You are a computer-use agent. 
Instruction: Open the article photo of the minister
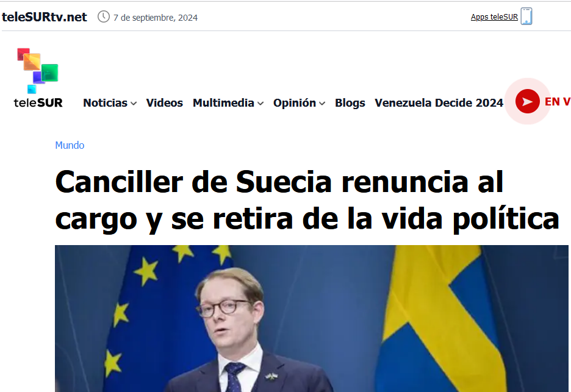coord(311,318)
